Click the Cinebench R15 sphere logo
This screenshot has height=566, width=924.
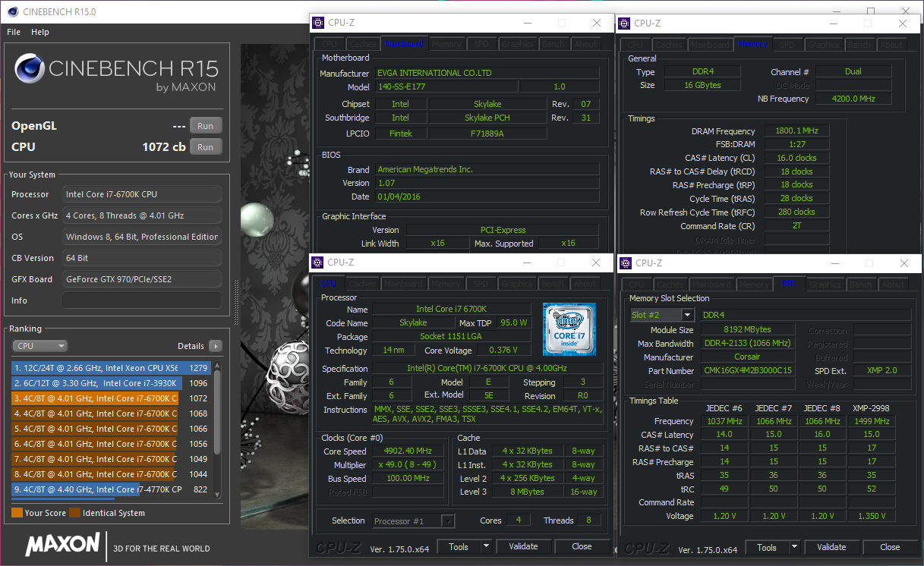(x=30, y=70)
